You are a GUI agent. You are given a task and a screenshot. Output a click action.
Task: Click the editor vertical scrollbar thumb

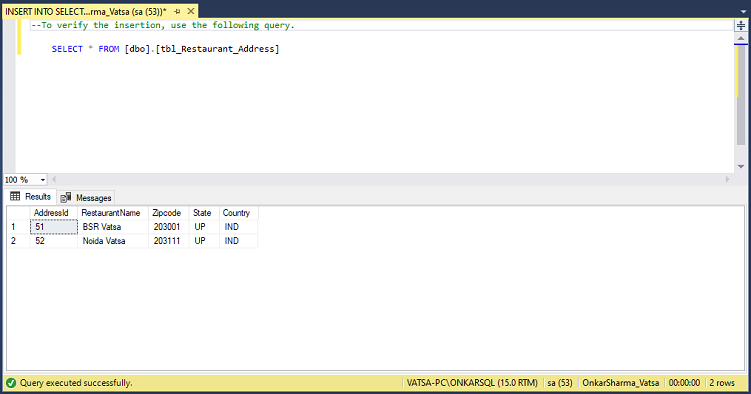tap(741, 94)
